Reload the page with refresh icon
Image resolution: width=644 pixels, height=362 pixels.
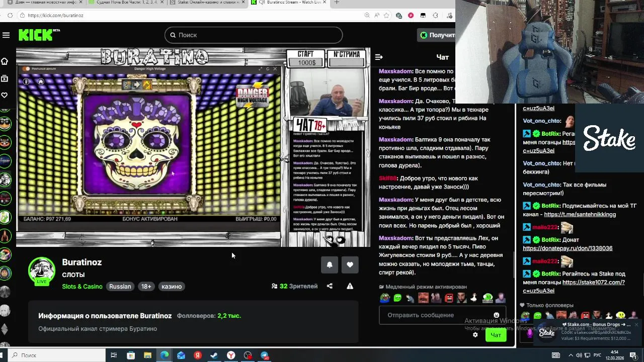point(10,16)
